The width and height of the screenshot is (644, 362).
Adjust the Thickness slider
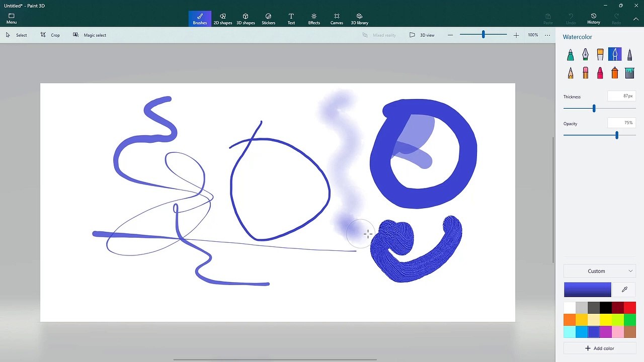[x=594, y=109]
